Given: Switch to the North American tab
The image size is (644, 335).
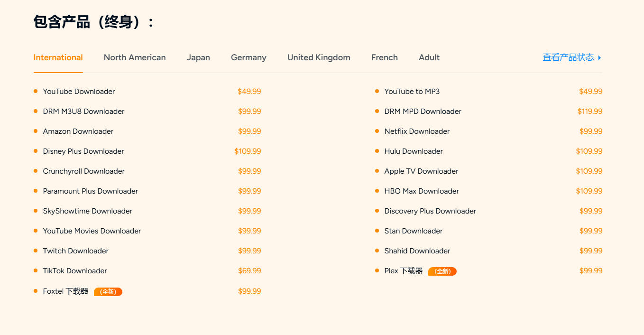Looking at the screenshot, I should click(x=135, y=57).
